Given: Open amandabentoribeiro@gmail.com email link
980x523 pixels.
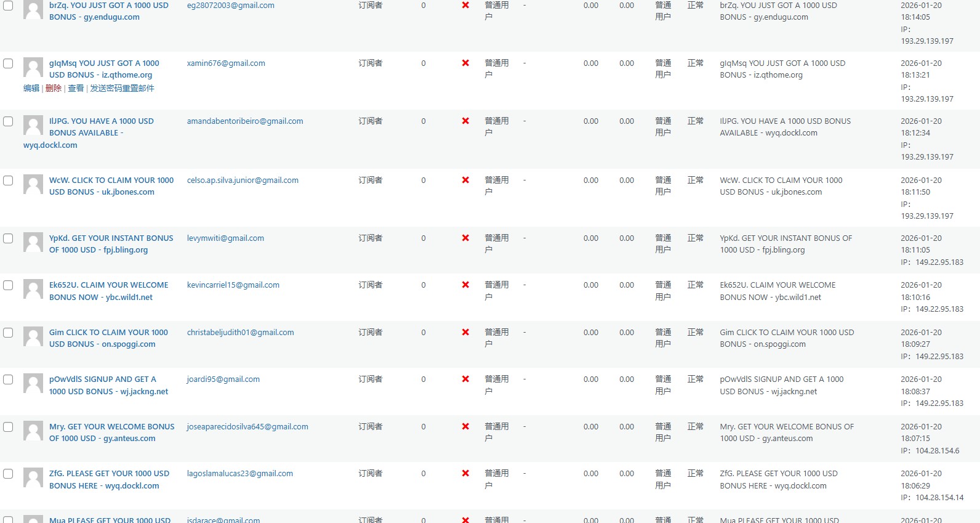Looking at the screenshot, I should click(x=245, y=121).
